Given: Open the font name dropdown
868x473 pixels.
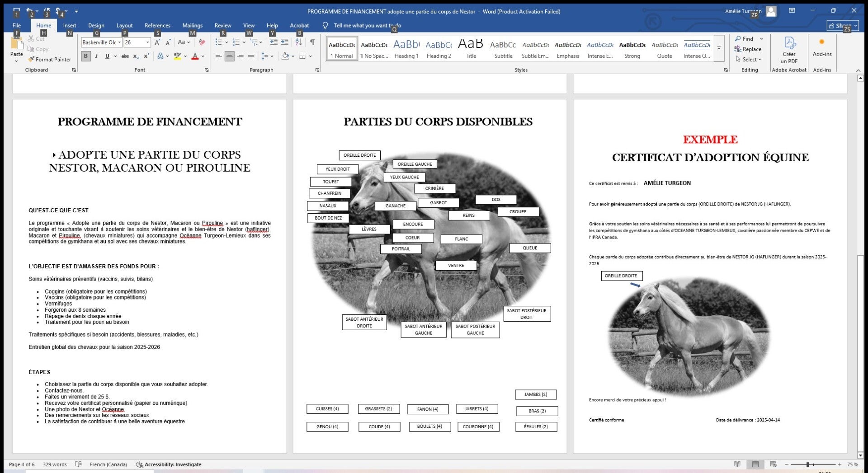Looking at the screenshot, I should click(119, 42).
